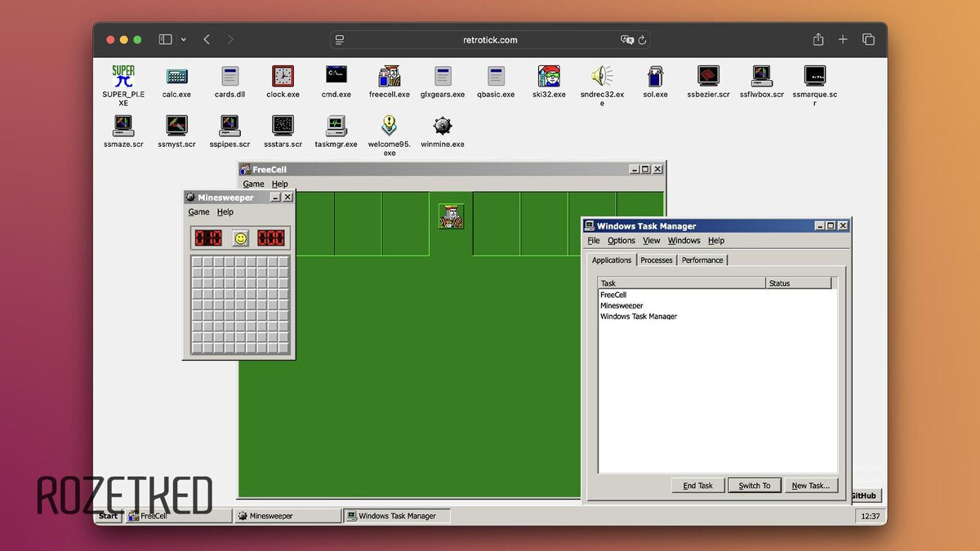Screen dimensions: 980x551
Task: Click the End Task button
Action: (697, 485)
